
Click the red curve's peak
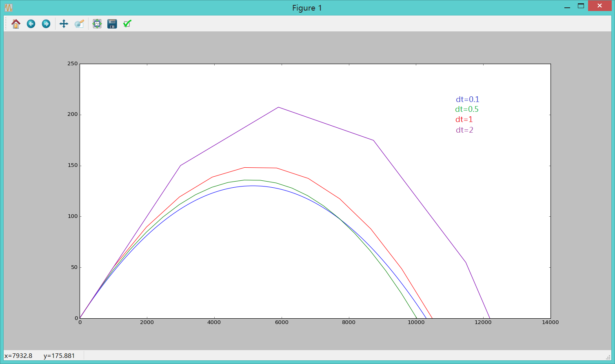[245, 167]
